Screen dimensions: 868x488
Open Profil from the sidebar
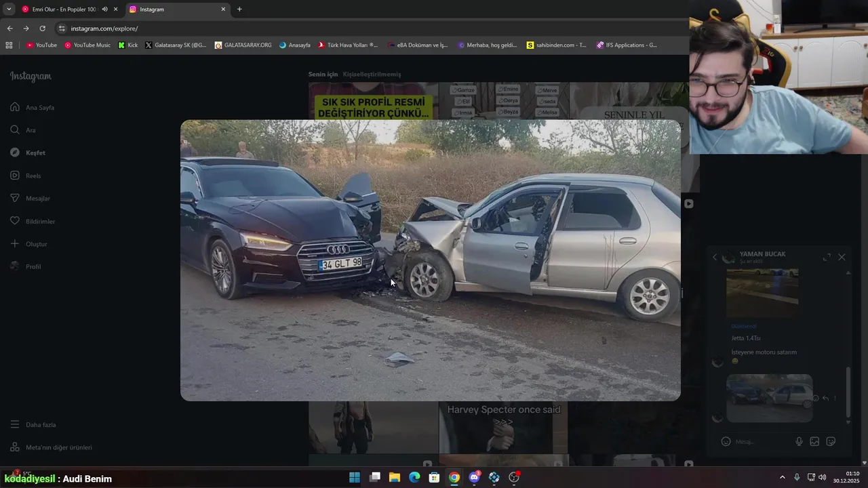26,266
